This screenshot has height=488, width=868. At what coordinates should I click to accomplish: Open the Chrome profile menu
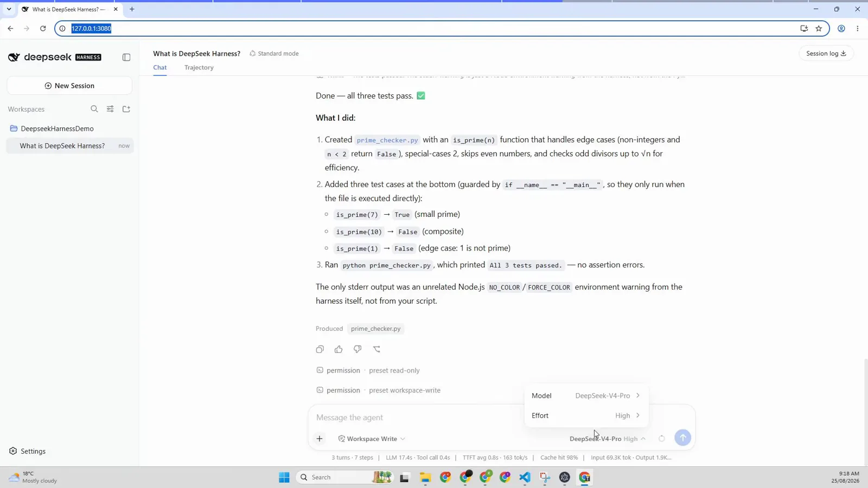point(841,28)
